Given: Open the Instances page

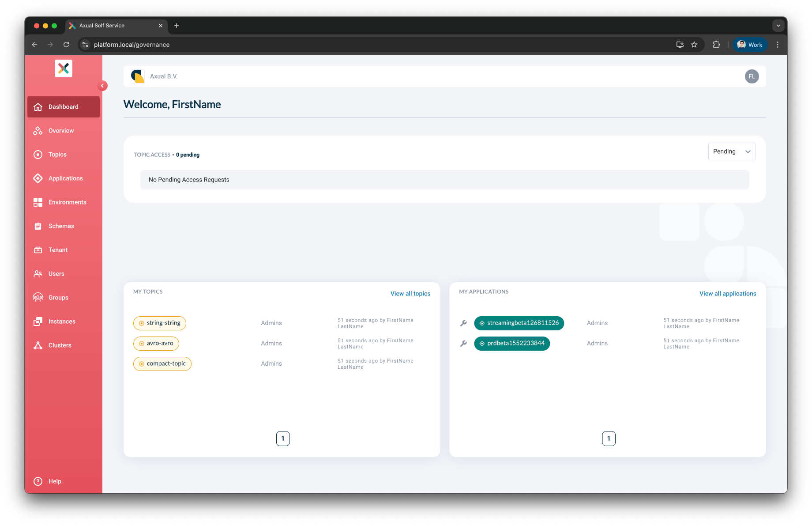Looking at the screenshot, I should click(62, 321).
